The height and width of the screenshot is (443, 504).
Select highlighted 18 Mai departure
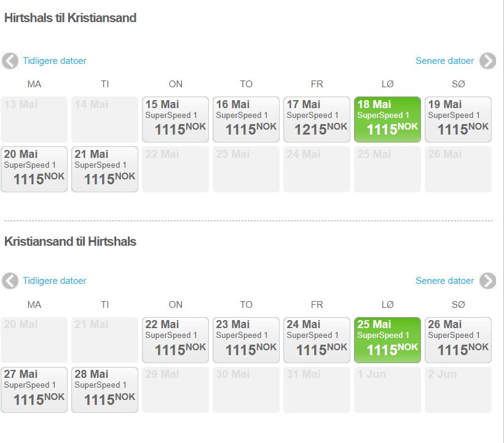[387, 119]
